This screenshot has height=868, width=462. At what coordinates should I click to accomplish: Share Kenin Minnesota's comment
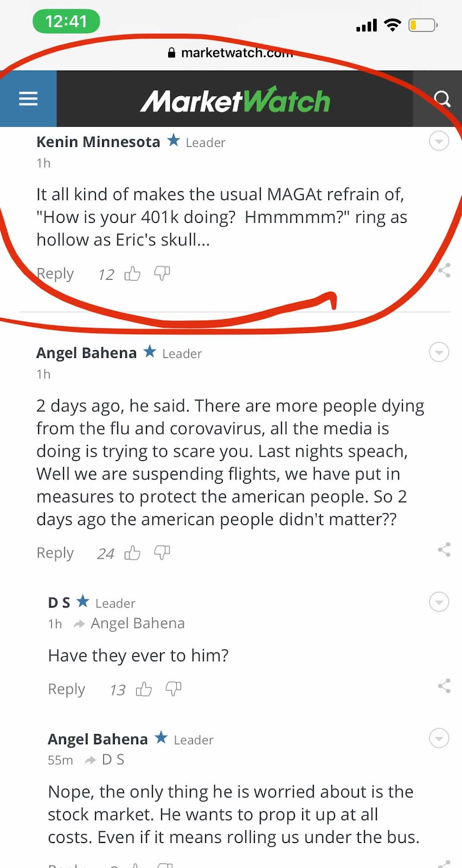click(x=444, y=270)
